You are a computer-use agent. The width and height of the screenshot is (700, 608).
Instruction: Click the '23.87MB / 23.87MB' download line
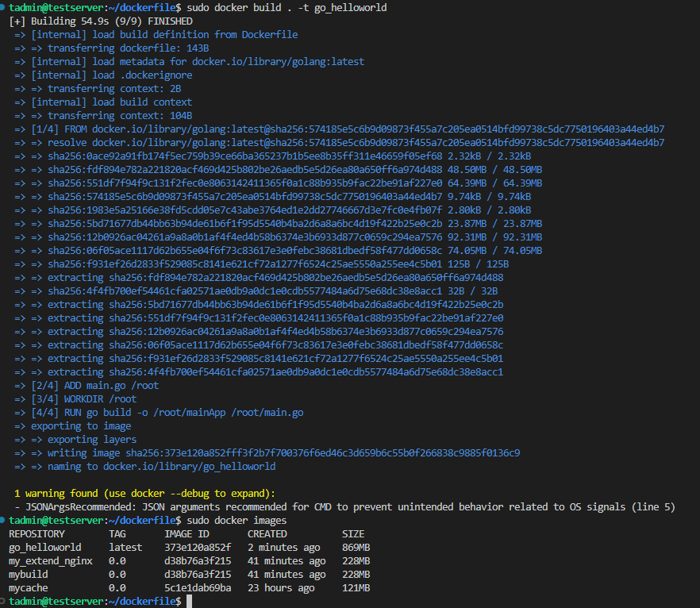pyautogui.click(x=278, y=224)
